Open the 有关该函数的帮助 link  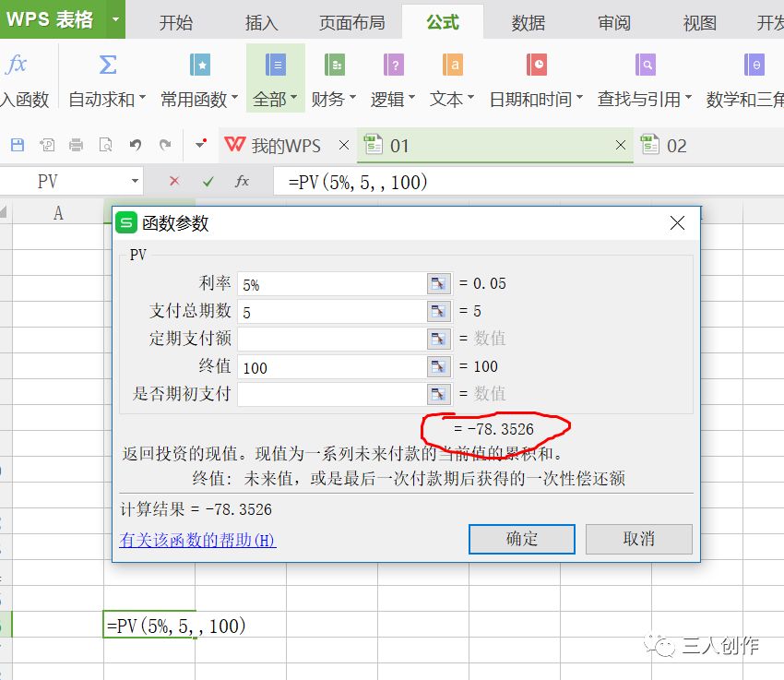pyautogui.click(x=198, y=541)
